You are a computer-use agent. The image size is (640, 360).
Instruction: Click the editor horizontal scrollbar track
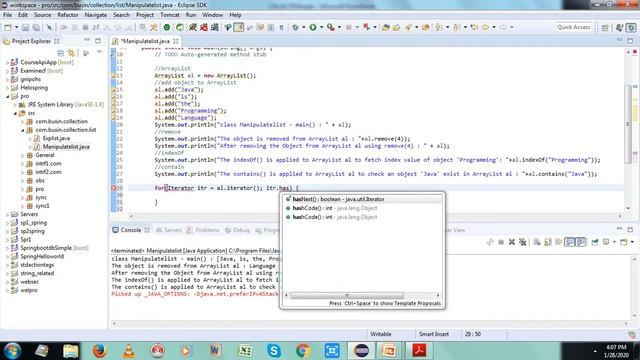click(376, 216)
